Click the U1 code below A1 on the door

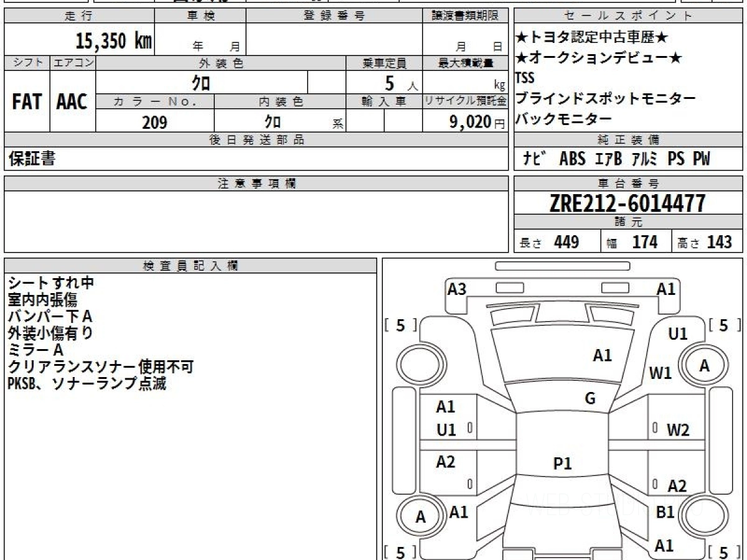coord(446,429)
